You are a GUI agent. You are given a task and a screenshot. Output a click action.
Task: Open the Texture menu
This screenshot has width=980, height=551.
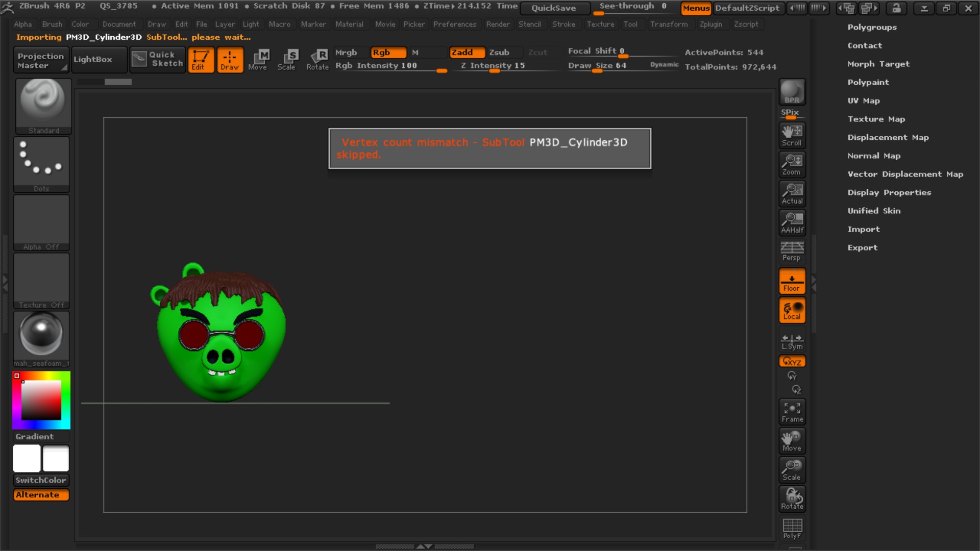click(x=600, y=24)
